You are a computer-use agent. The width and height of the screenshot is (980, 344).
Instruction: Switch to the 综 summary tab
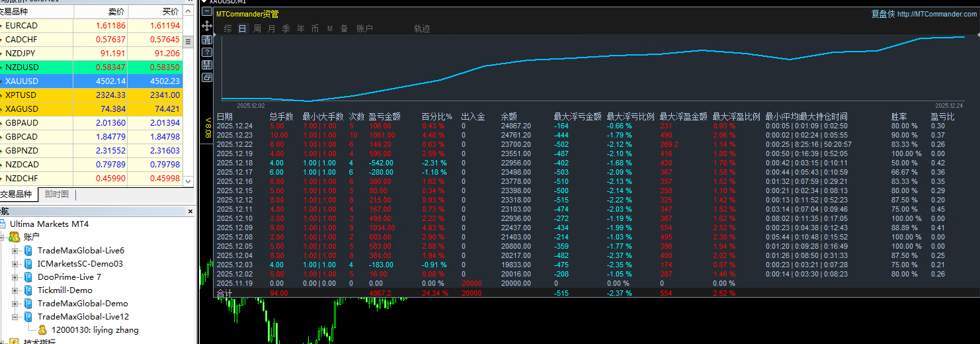coord(227,28)
